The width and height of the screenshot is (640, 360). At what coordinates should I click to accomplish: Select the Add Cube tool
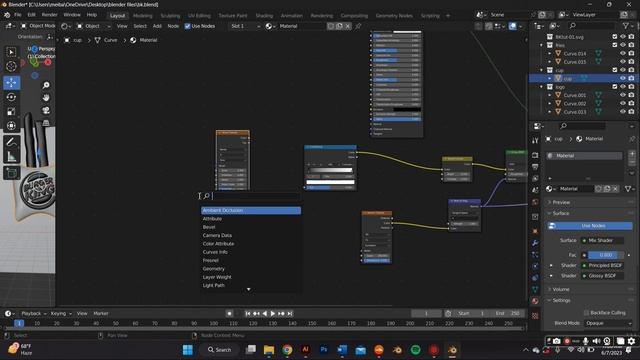(11, 173)
